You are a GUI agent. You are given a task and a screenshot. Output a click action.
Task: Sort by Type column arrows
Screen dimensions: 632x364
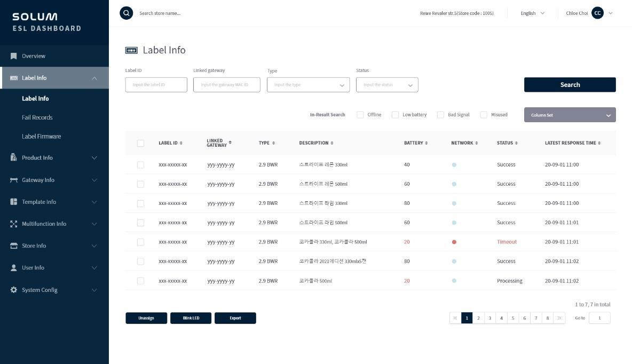coord(274,143)
